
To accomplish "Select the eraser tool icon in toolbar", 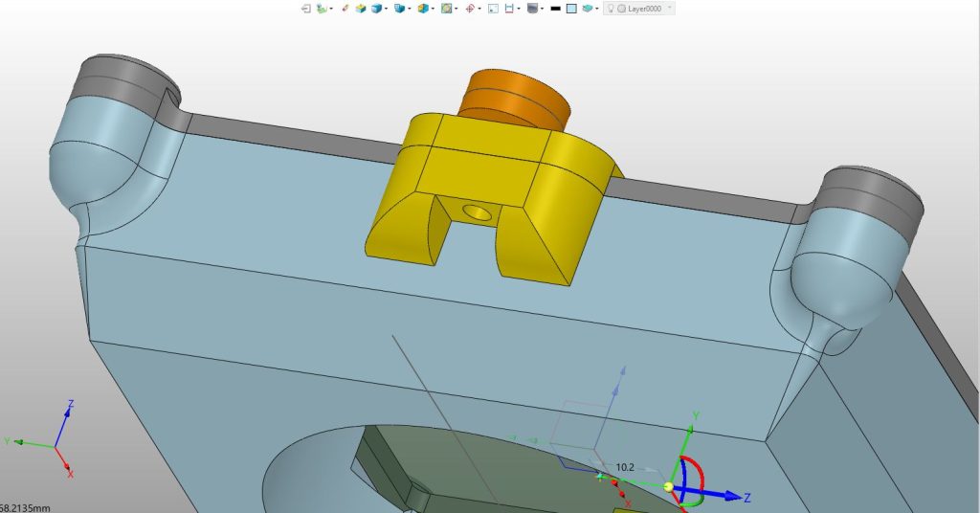I will pyautogui.click(x=345, y=9).
